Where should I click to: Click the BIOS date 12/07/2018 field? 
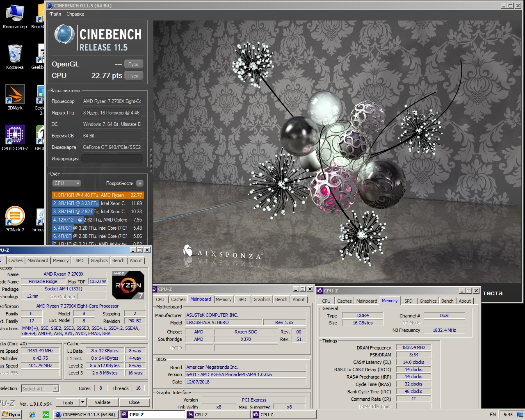(245, 382)
